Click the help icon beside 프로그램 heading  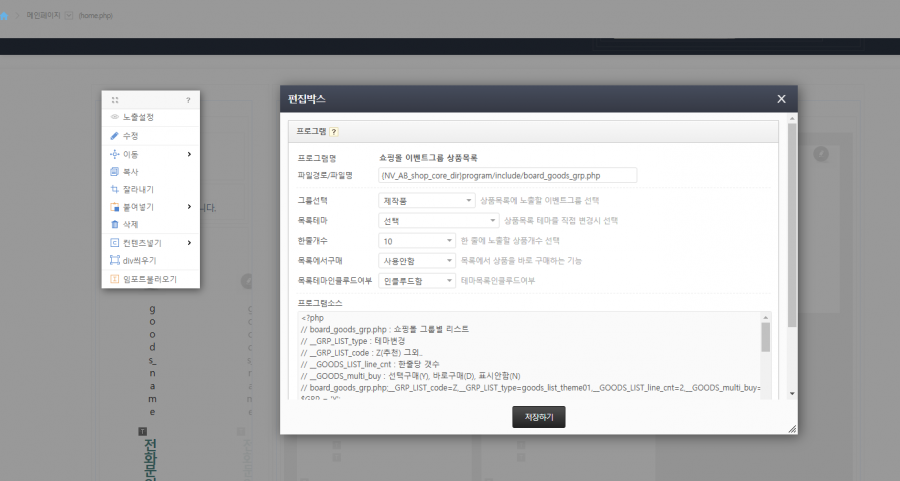point(334,131)
